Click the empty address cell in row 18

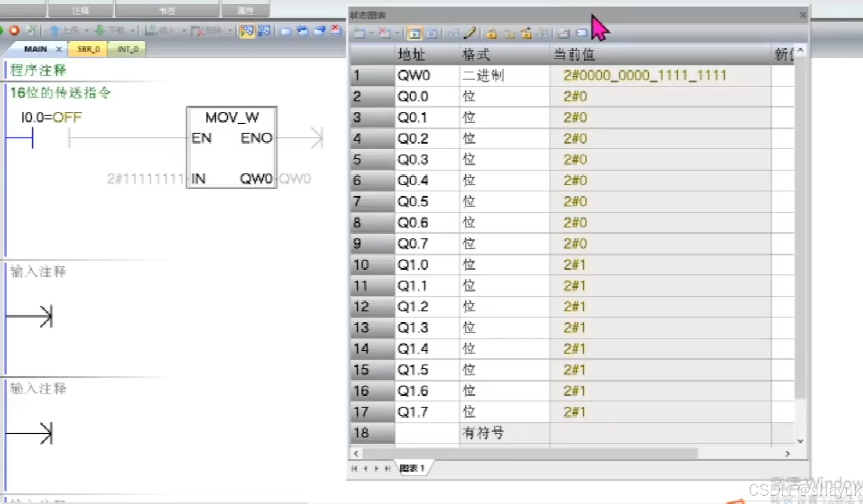click(x=427, y=433)
